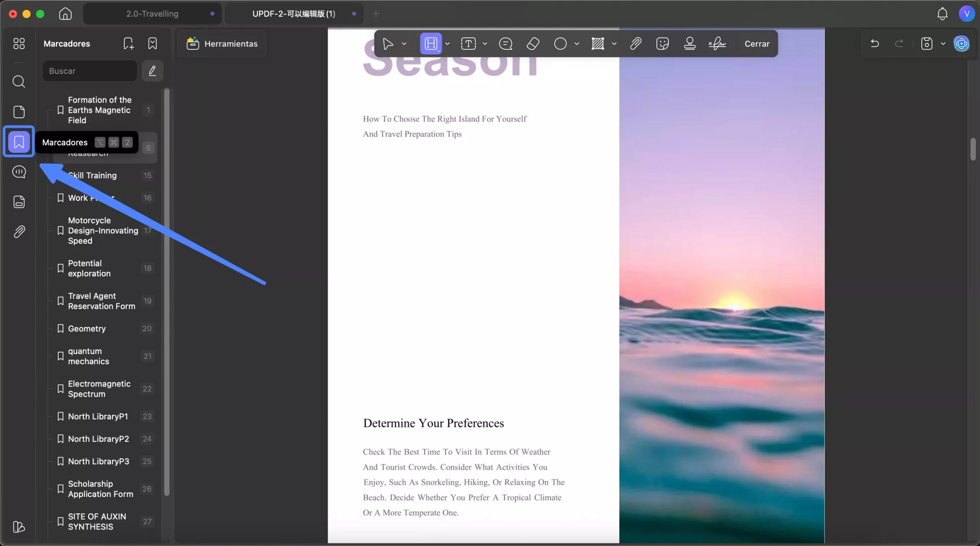Open the signature tool
The width and height of the screenshot is (980, 546).
pyautogui.click(x=717, y=44)
